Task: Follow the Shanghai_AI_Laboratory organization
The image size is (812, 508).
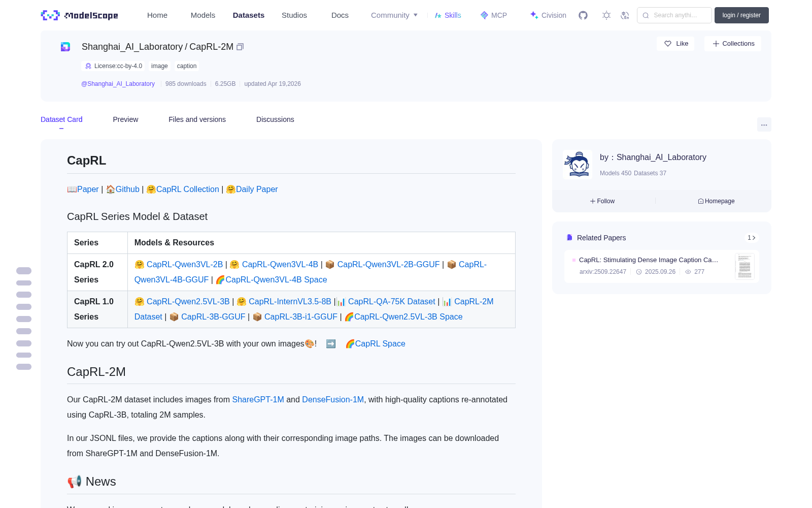Action: (602, 201)
